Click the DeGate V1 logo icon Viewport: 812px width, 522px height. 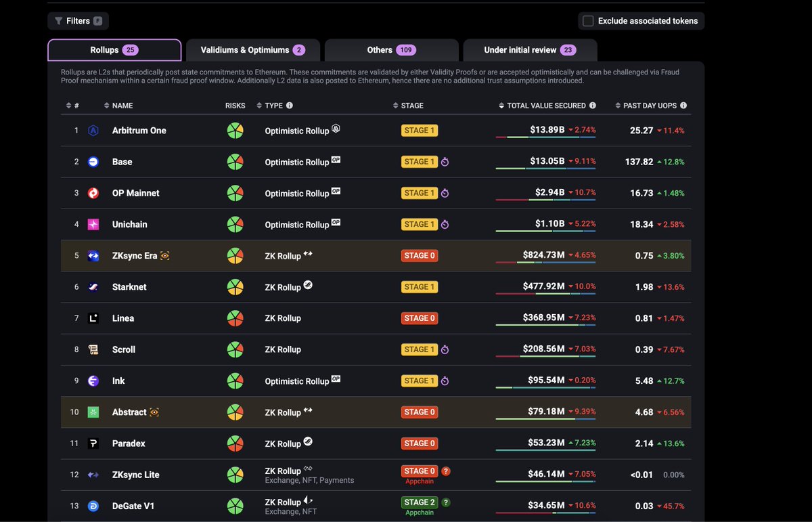pos(93,506)
